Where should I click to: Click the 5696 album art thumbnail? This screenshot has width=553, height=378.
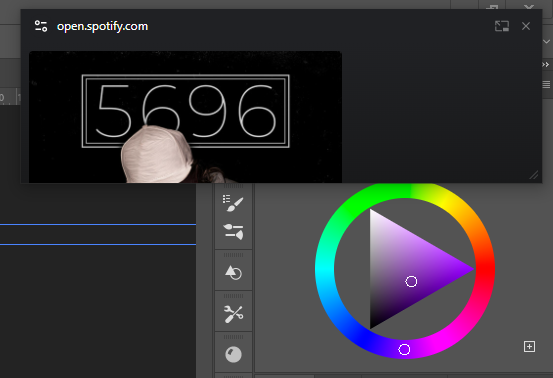click(x=185, y=117)
